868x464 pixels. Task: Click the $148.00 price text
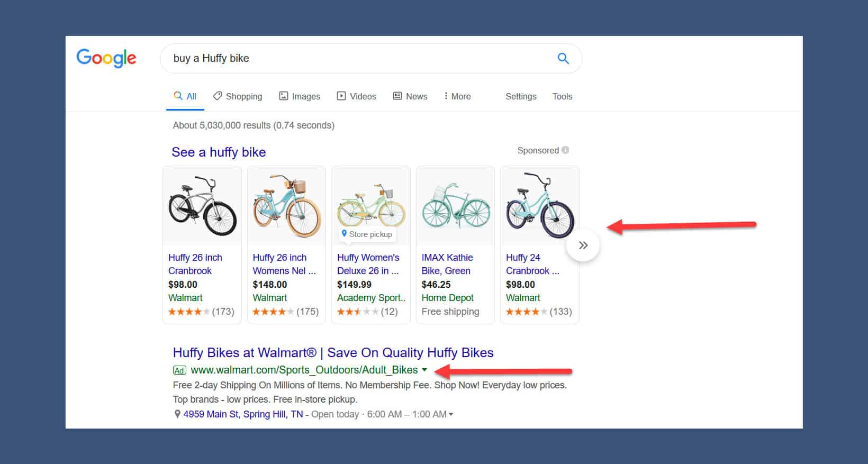(x=270, y=285)
